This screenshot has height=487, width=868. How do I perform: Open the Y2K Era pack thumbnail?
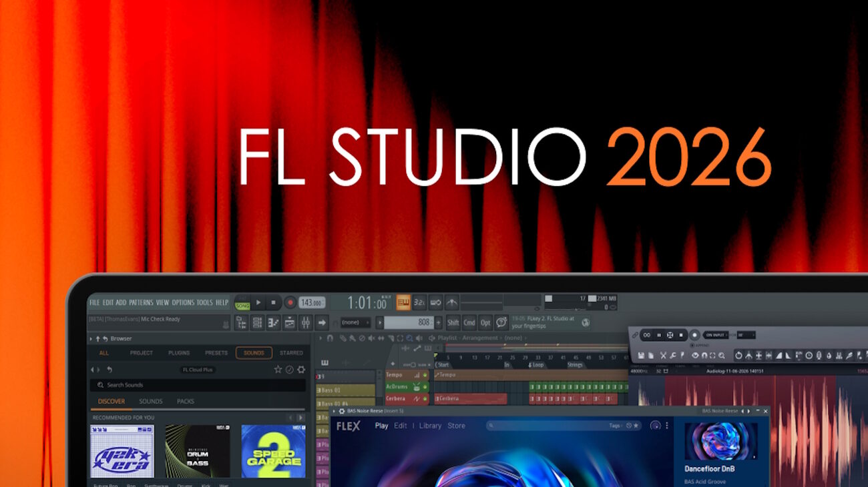point(122,452)
